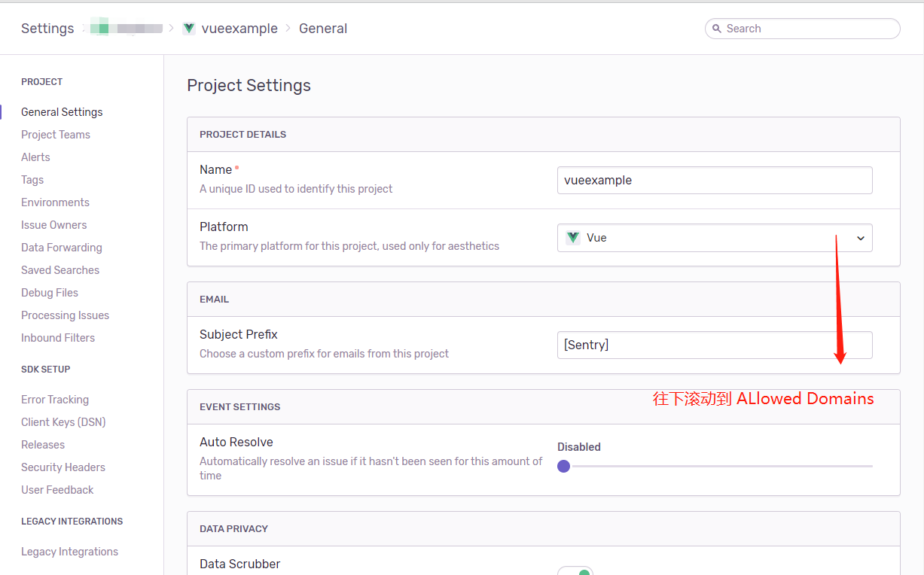Click the Name input field
The image size is (924, 575).
(715, 181)
